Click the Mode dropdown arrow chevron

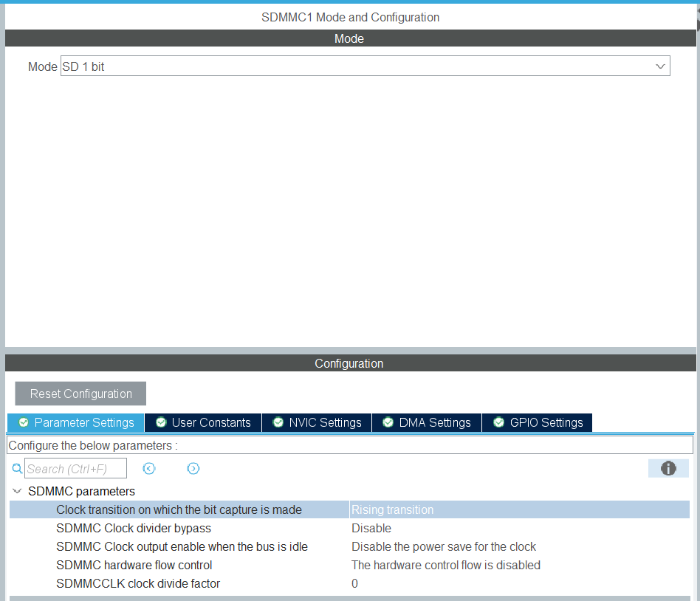(660, 66)
